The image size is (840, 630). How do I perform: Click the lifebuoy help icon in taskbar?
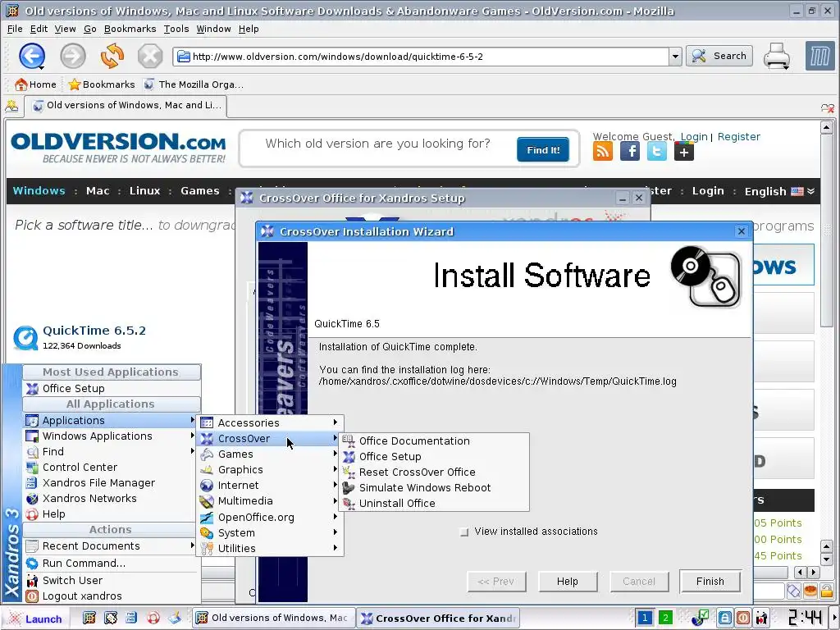pyautogui.click(x=153, y=619)
